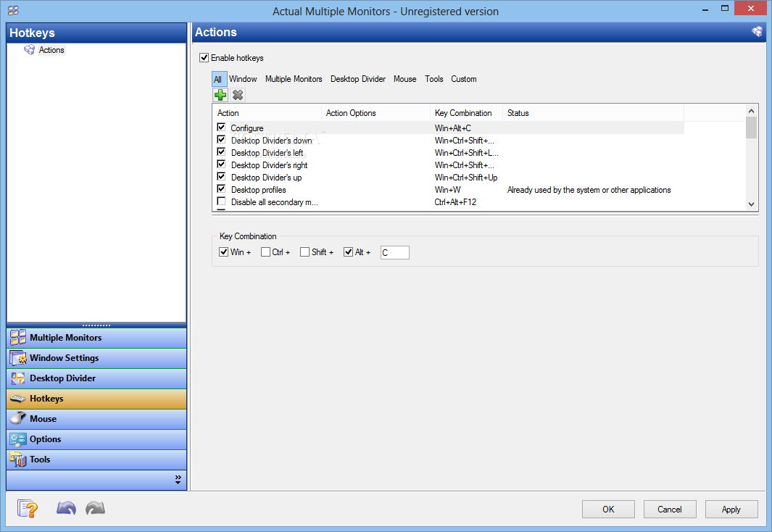
Task: Uncheck Desktop Divider's up checkbox
Action: point(221,176)
